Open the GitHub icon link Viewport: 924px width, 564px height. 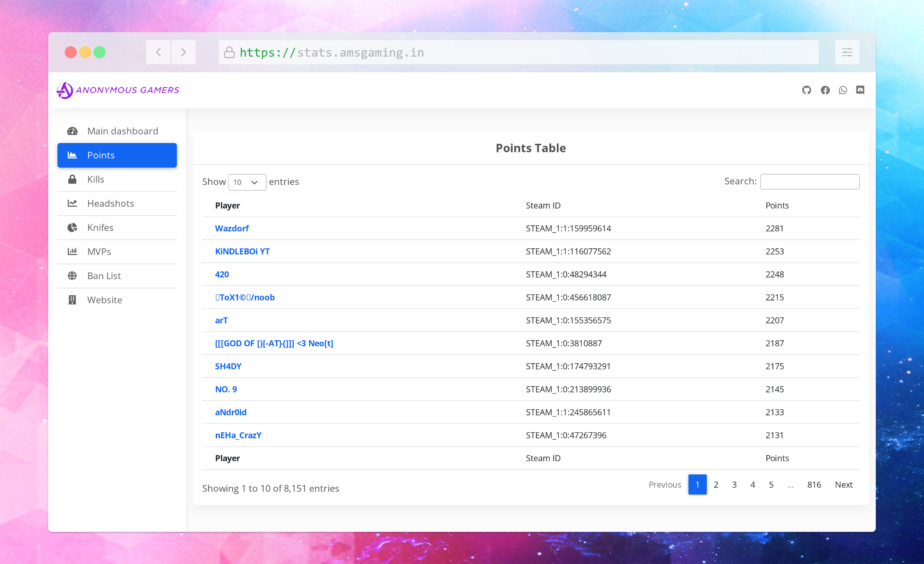pos(806,90)
